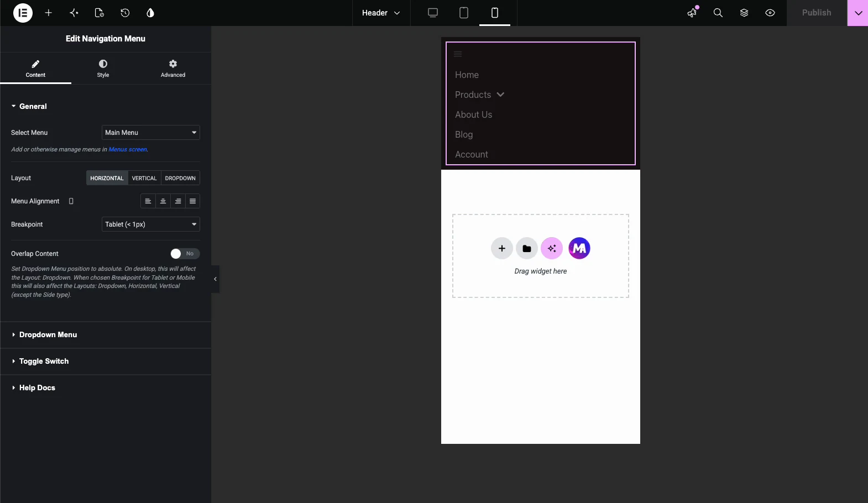The image size is (868, 503).
Task: Set menu alignment to right
Action: [x=178, y=201]
